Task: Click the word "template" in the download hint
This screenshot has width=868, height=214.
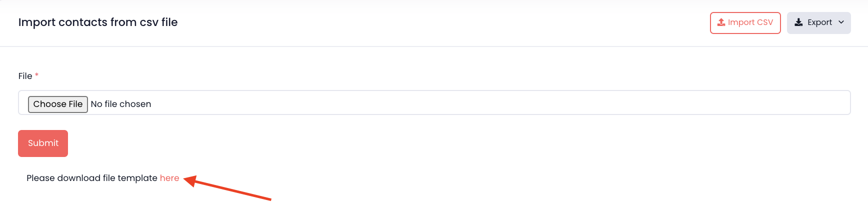Action: click(x=137, y=178)
